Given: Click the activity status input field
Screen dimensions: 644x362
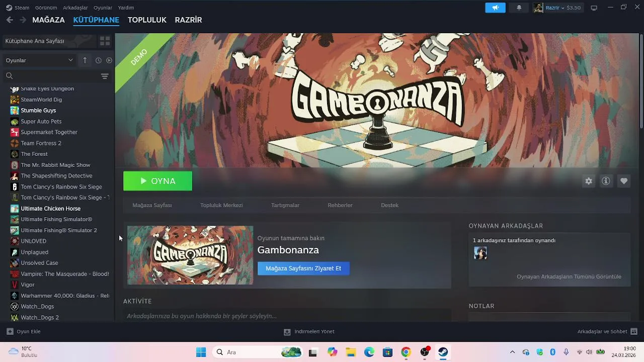Looking at the screenshot, I should pos(287,316).
